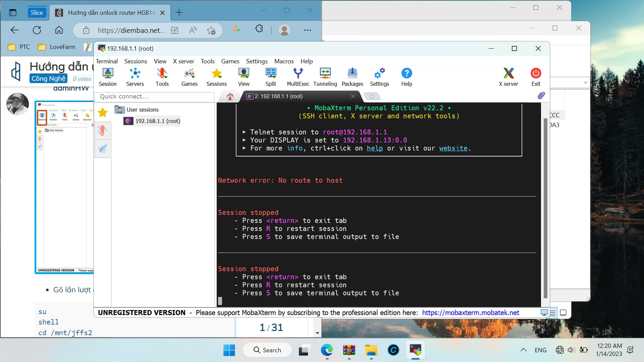Viewport: 644px width, 362px height.
Task: Expand the dropdown chevron in background window
Action: tap(586, 82)
